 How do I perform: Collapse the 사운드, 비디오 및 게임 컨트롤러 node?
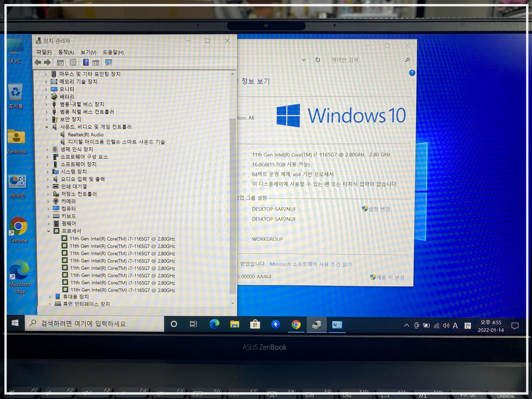point(47,127)
